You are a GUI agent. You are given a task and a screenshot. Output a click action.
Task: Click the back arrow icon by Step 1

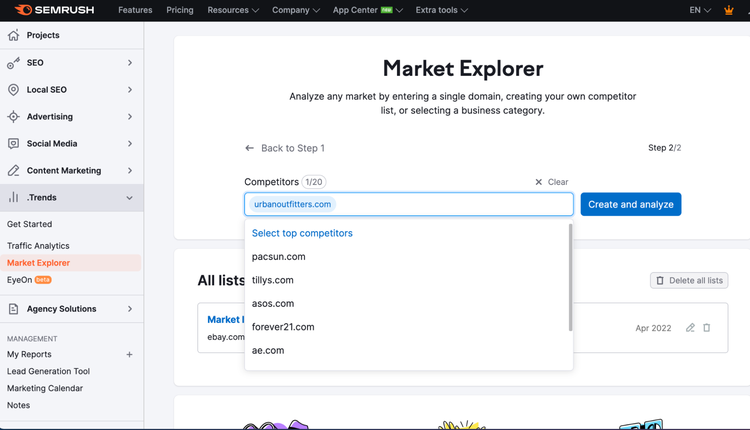tap(249, 148)
